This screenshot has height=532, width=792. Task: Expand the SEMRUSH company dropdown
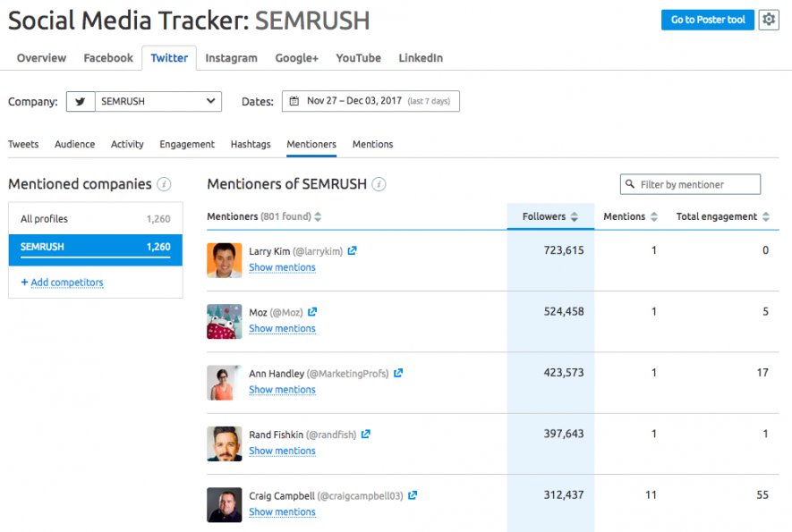point(158,101)
